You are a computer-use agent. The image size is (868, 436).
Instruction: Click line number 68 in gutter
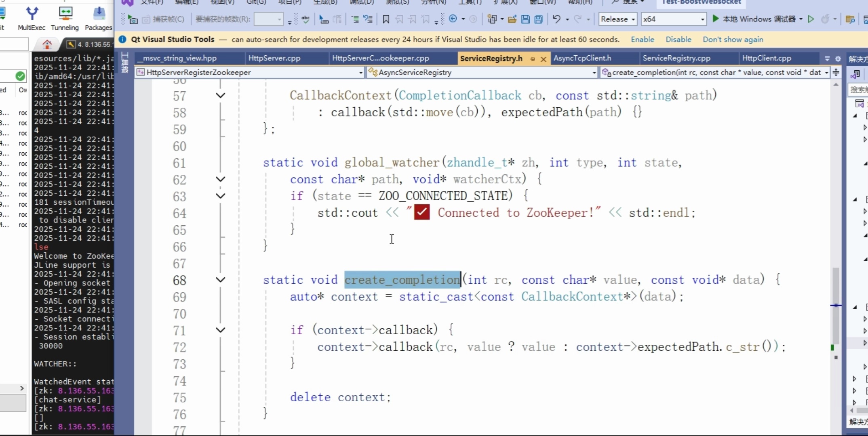[179, 280]
